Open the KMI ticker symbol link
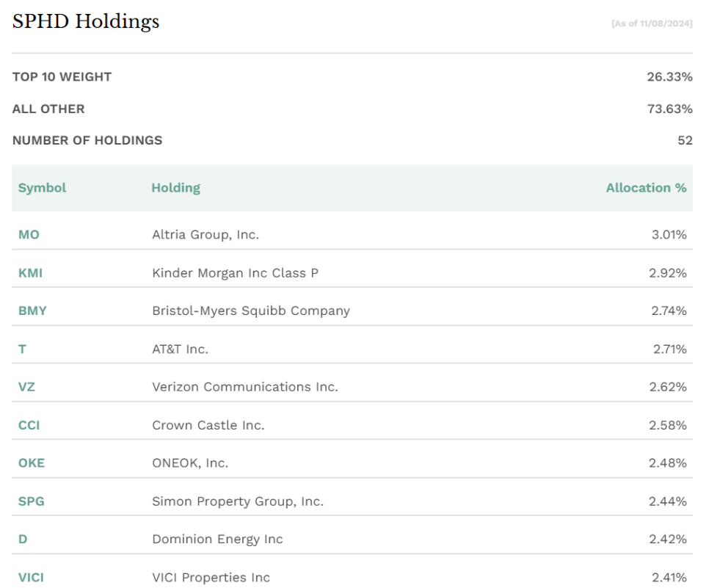 point(30,273)
